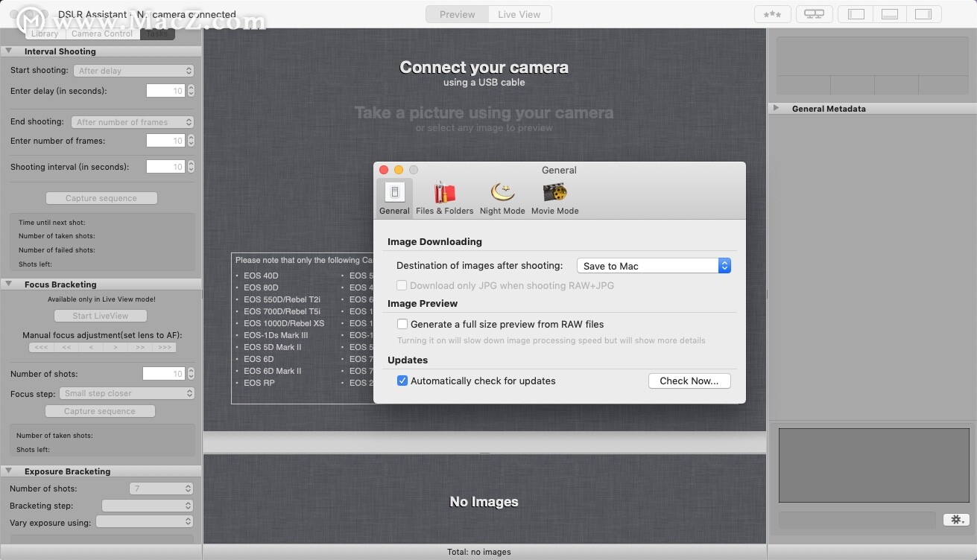This screenshot has height=560, width=977.
Task: Open Files & Folders preferences
Action: (445, 198)
